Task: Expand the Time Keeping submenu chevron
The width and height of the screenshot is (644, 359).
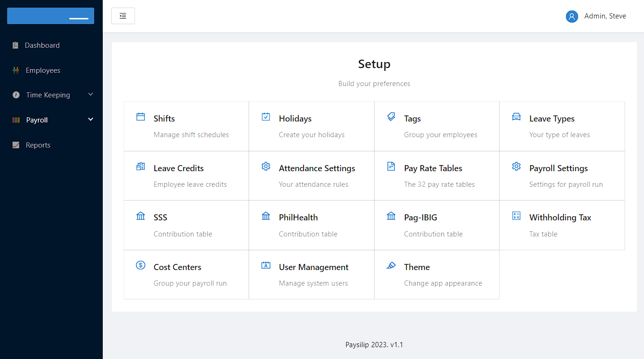Action: (91, 95)
